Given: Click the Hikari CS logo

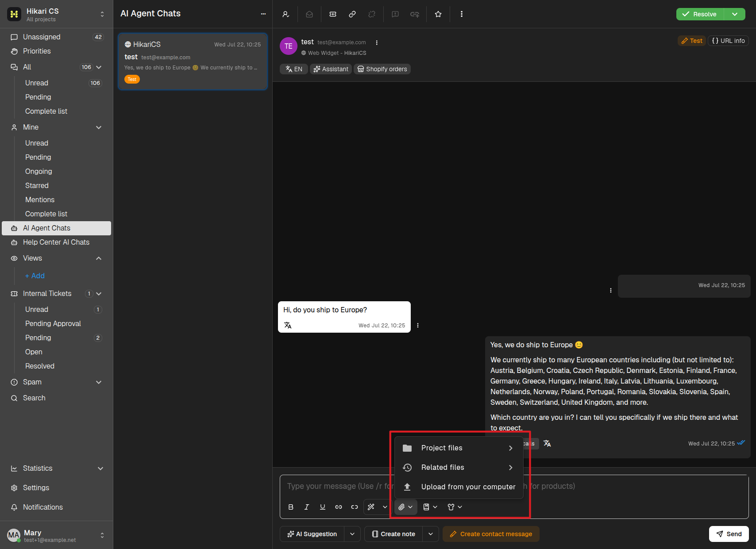Looking at the screenshot, I should click(14, 14).
